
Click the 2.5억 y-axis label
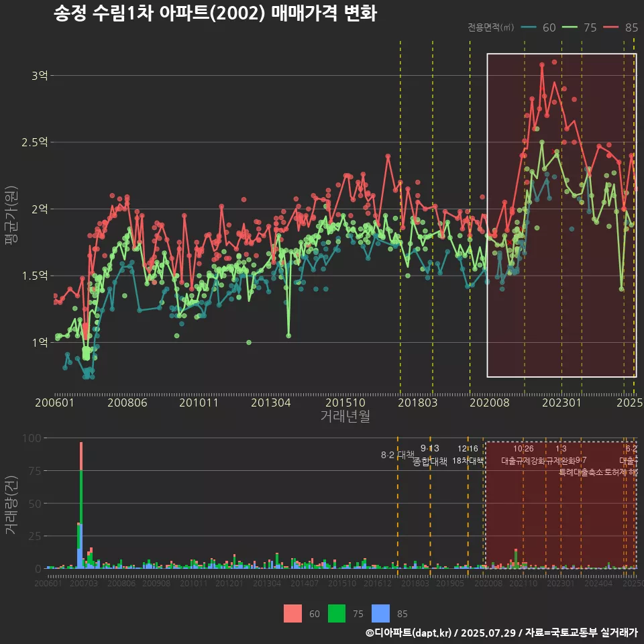(35, 142)
